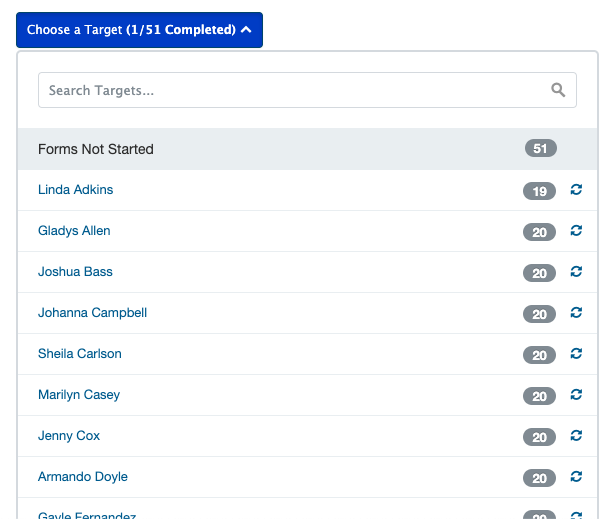This screenshot has height=519, width=599.
Task: Click refresh icon beside Joshua Bass
Action: coord(576,272)
